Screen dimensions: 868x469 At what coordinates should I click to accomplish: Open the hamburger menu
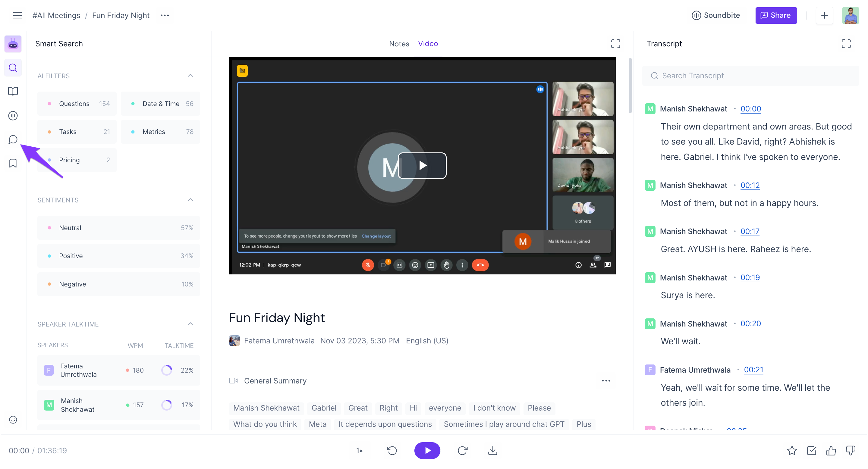[x=17, y=15]
